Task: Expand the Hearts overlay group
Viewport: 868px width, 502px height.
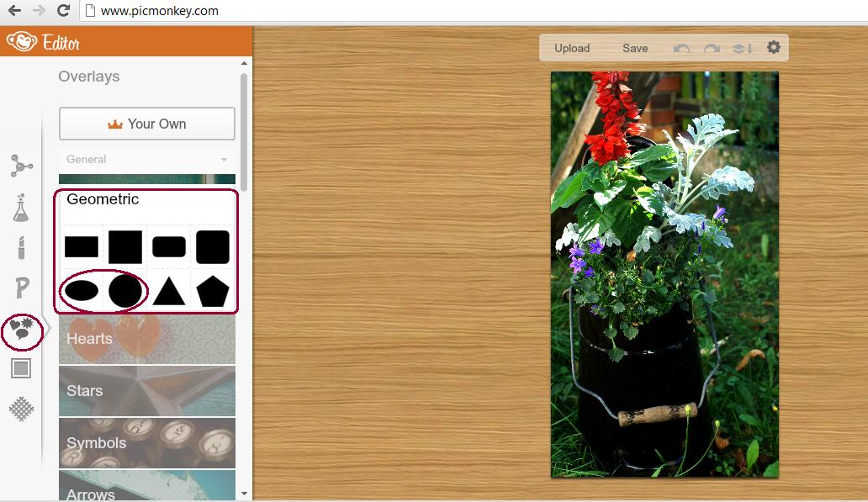Action: coord(146,339)
